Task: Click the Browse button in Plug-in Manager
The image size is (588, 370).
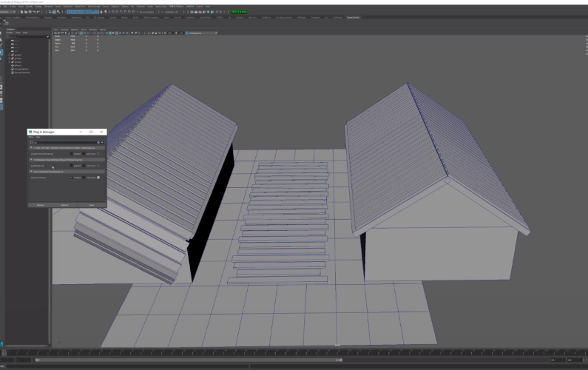Action: point(40,205)
